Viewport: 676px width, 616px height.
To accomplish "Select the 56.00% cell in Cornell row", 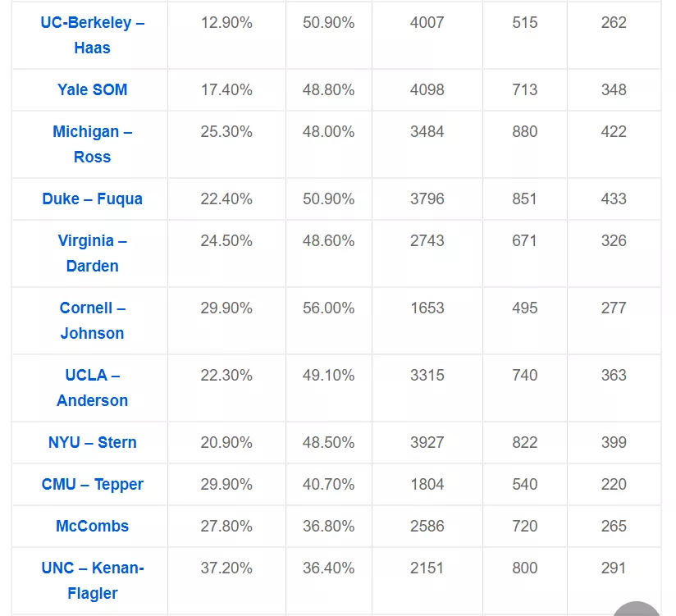I will click(x=328, y=308).
